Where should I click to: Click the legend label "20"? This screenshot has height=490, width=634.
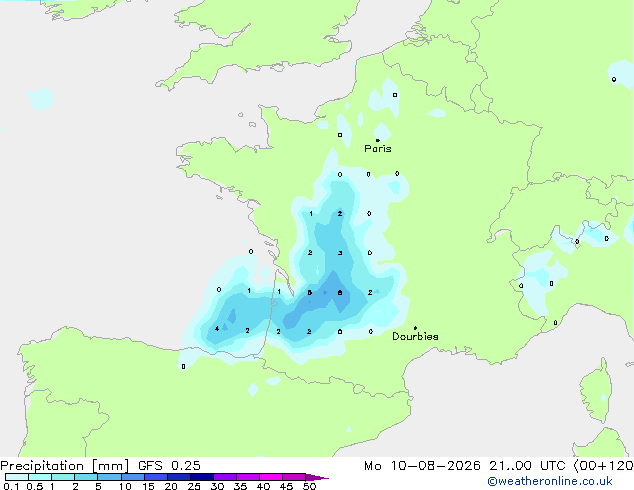tap(171, 486)
